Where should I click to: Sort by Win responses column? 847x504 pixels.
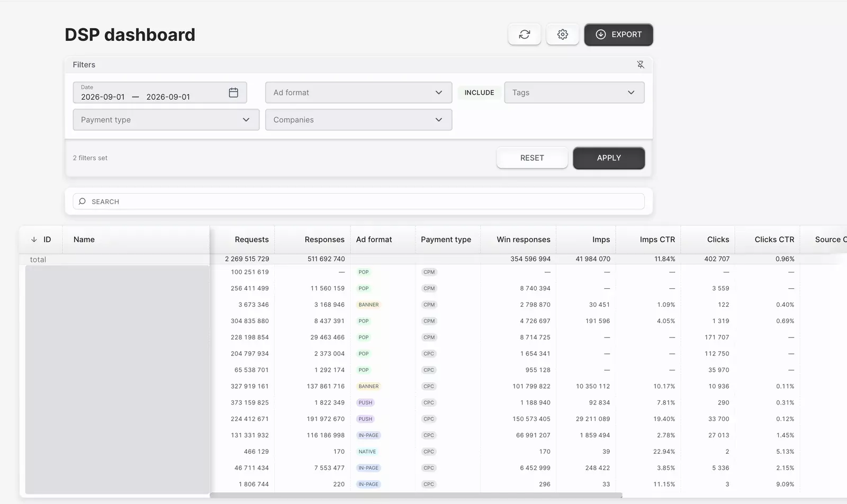[523, 240]
